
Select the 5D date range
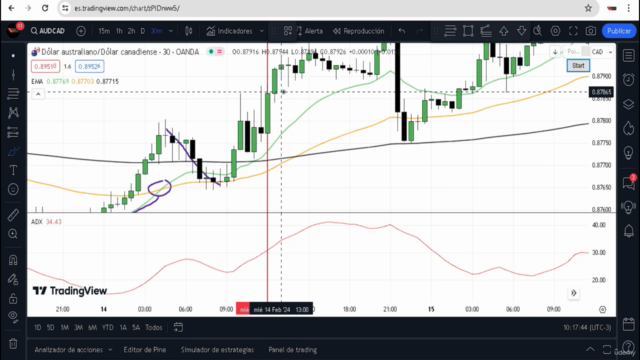(50, 327)
